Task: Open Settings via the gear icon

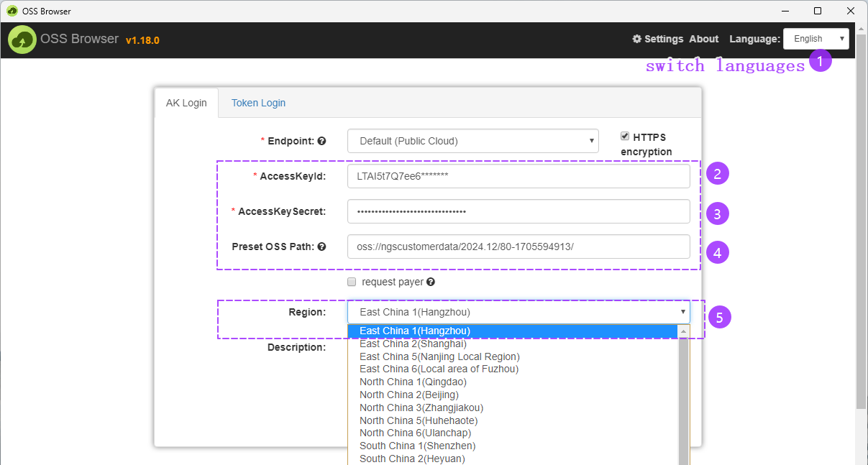Action: coord(636,39)
